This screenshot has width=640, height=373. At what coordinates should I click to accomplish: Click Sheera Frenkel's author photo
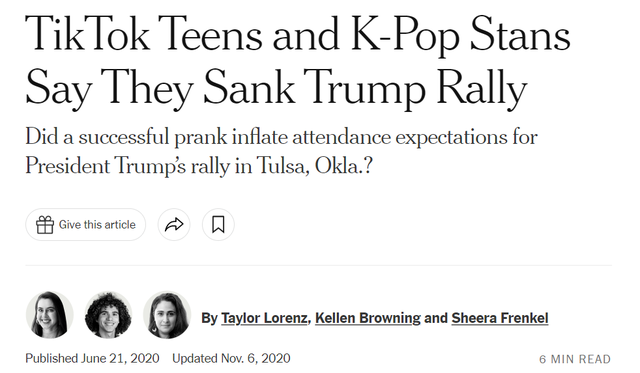(167, 315)
